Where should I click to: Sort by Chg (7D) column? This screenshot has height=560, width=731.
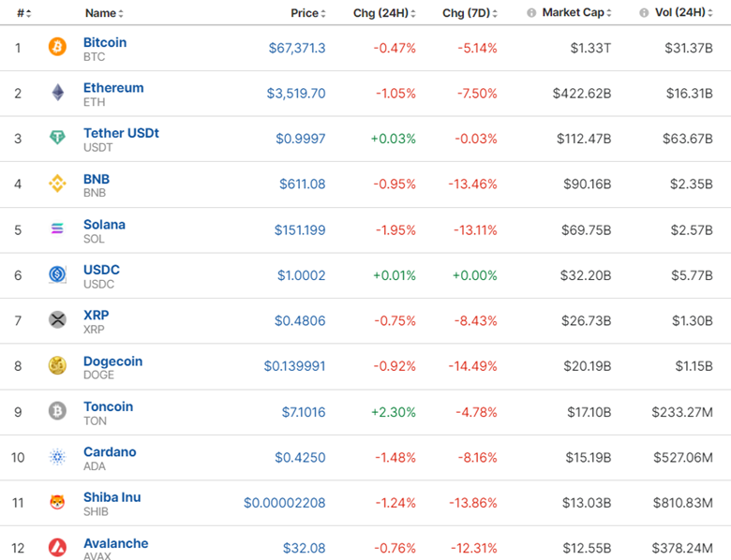(x=470, y=13)
